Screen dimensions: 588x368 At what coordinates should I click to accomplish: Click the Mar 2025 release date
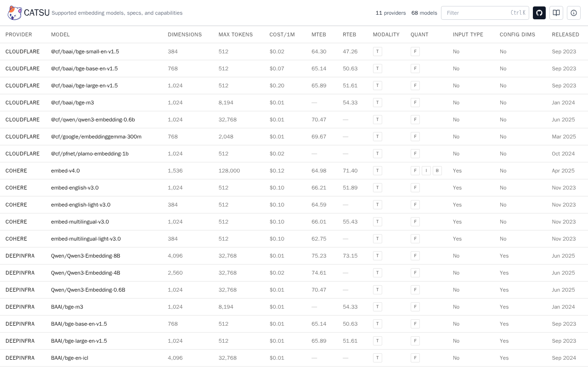pos(564,137)
